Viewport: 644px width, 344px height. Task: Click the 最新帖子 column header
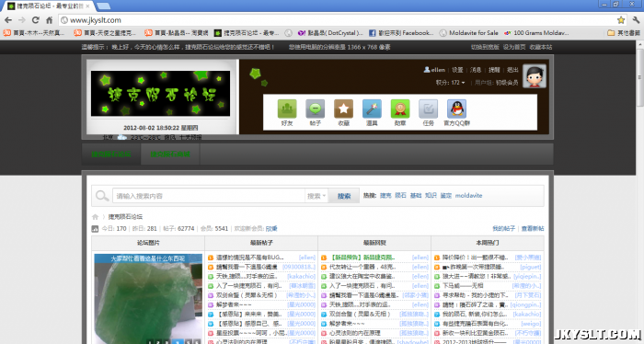261,243
